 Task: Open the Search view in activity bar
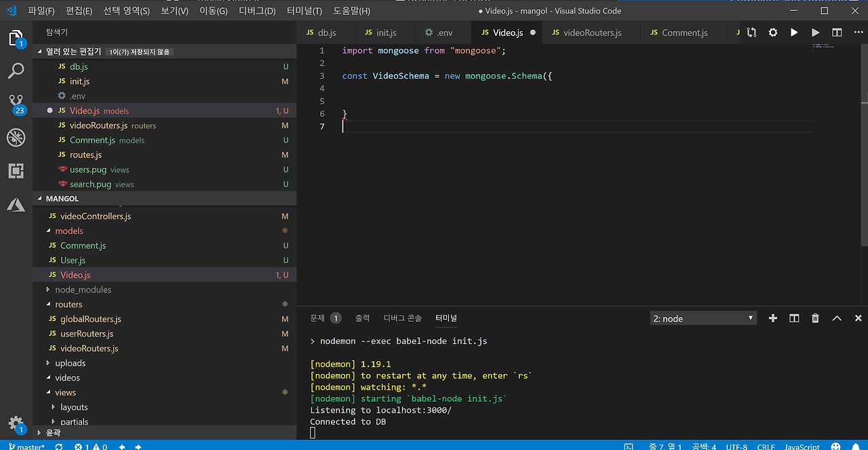[x=16, y=70]
